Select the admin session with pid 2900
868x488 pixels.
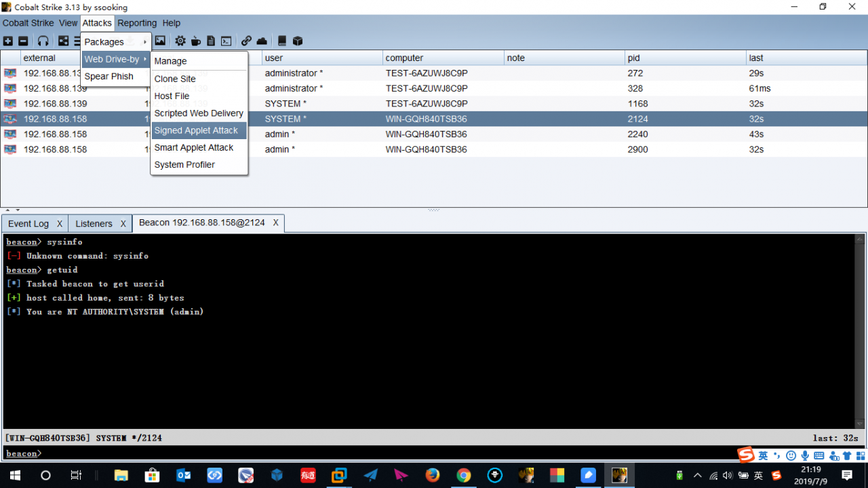434,149
